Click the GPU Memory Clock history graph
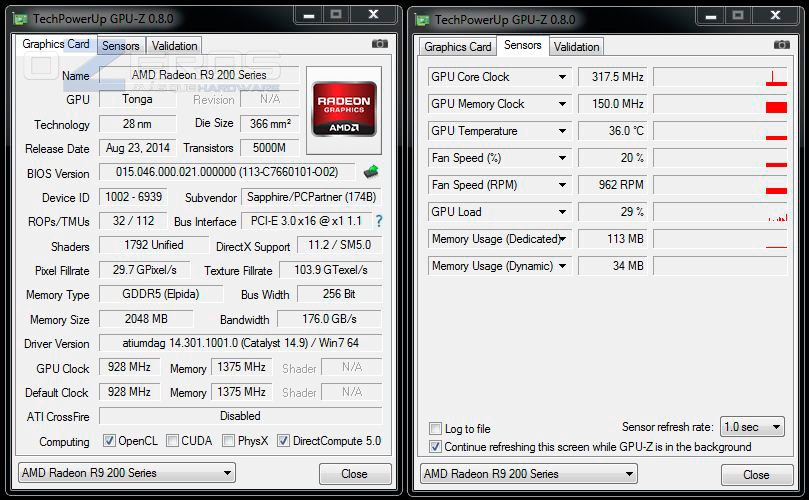Image resolution: width=809 pixels, height=500 pixels. click(x=720, y=104)
